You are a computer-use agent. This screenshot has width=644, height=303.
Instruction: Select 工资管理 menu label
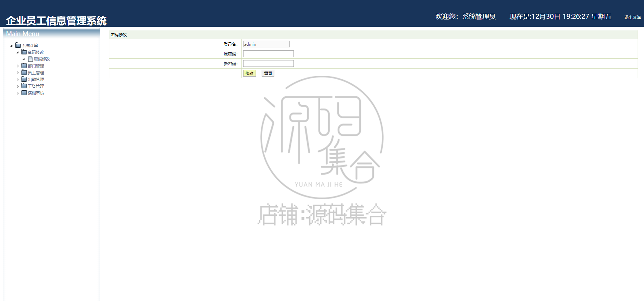tap(36, 86)
